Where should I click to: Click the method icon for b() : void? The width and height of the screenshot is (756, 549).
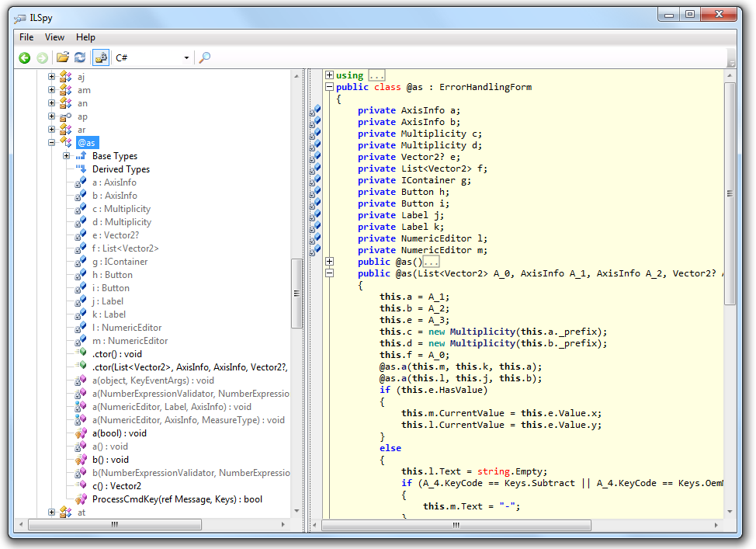(81, 459)
